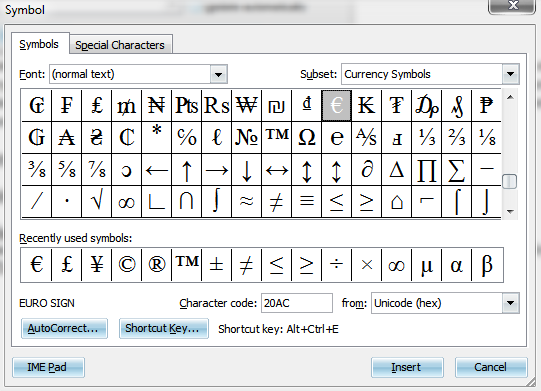Close the Symbol dialog window
541x391 pixels.
coord(512,6)
